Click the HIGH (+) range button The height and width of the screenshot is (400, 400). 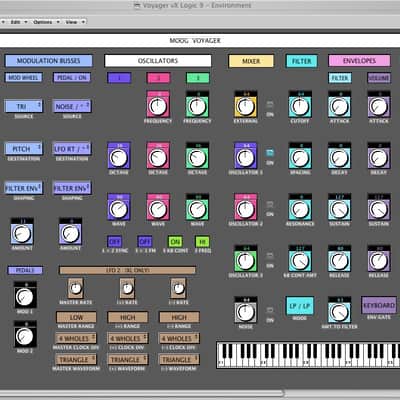[128, 317]
